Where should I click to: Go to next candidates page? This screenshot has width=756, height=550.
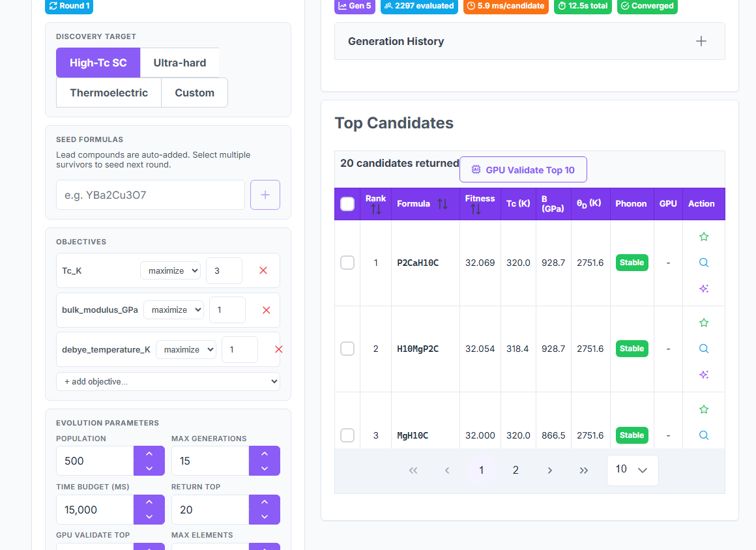click(x=549, y=470)
